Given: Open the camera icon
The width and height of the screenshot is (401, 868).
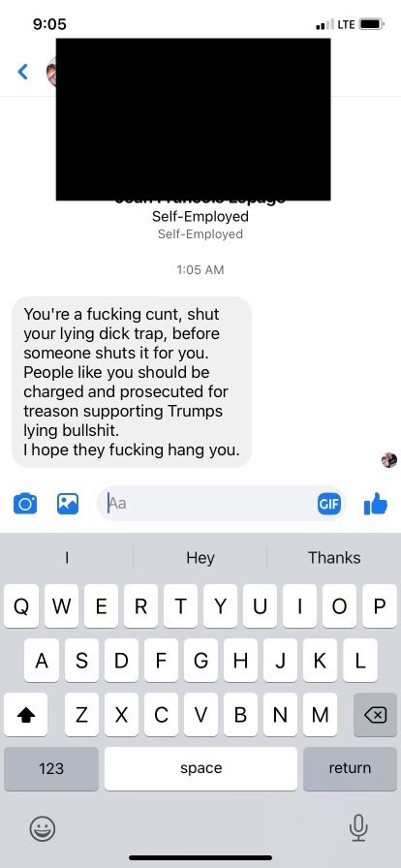Looking at the screenshot, I should (x=25, y=504).
